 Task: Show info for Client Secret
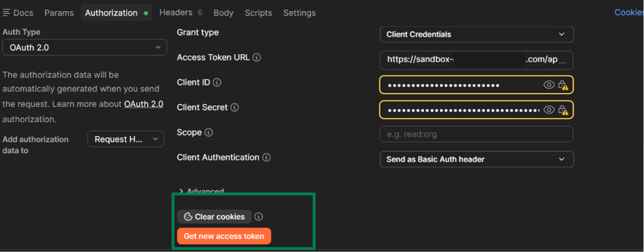235,108
